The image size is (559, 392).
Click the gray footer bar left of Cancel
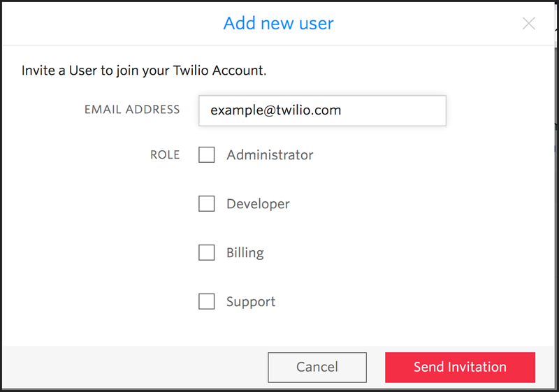pyautogui.click(x=135, y=367)
